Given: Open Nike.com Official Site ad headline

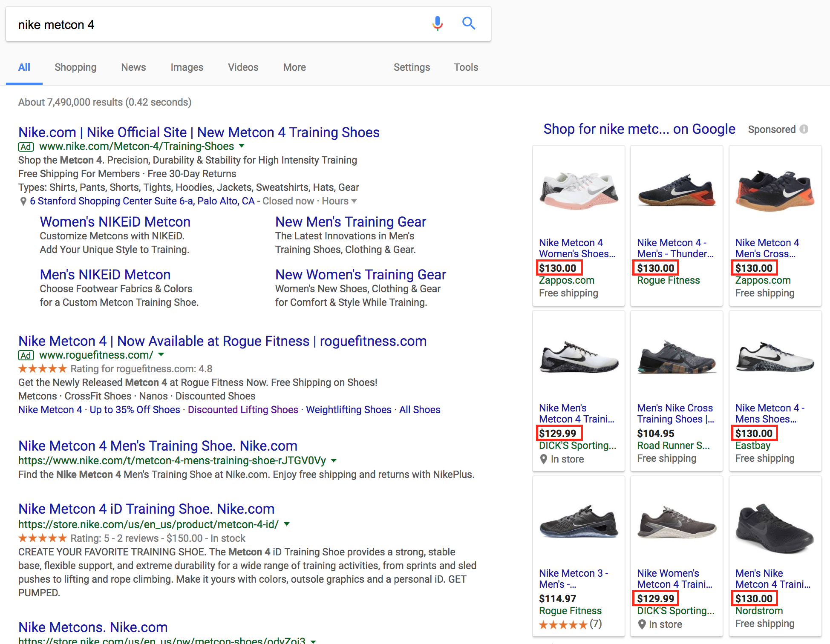Looking at the screenshot, I should click(199, 132).
